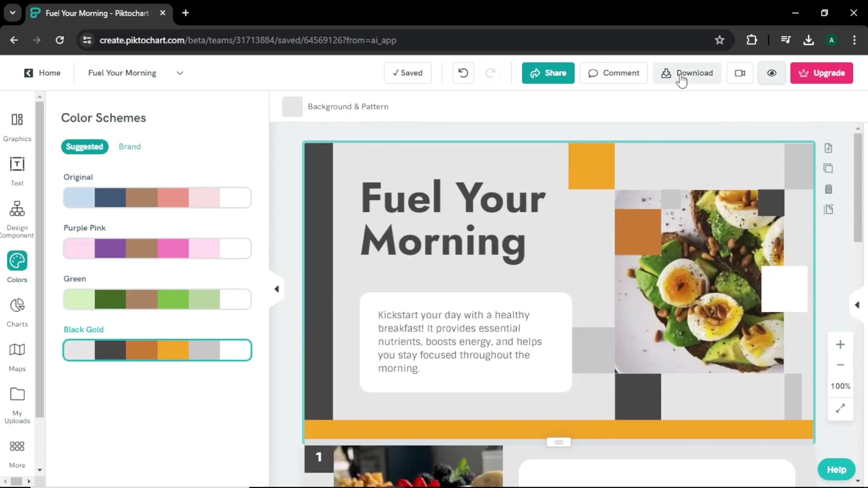Paste the copied page using the clipboard icon
Screen dimensions: 868x488
pyautogui.click(x=828, y=209)
